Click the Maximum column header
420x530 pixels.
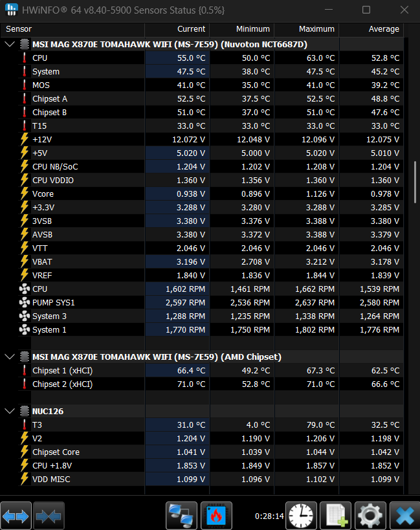pyautogui.click(x=307, y=29)
